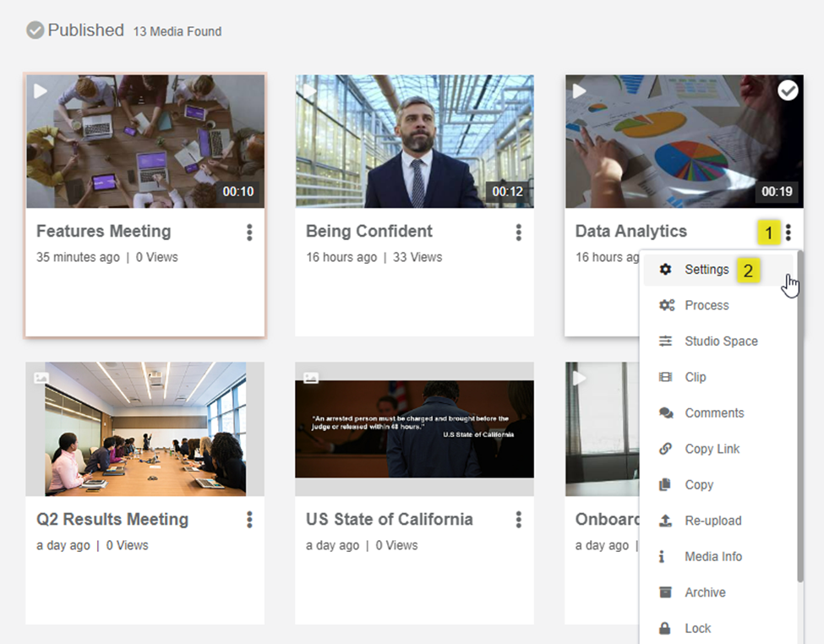Click the Clip film icon
The width and height of the screenshot is (824, 644).
coord(666,377)
